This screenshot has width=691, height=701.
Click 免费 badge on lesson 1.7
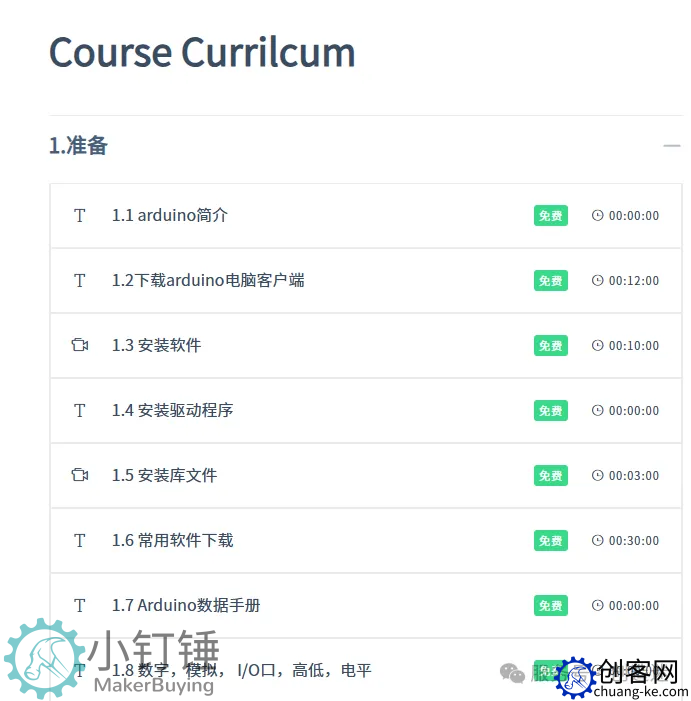(551, 605)
